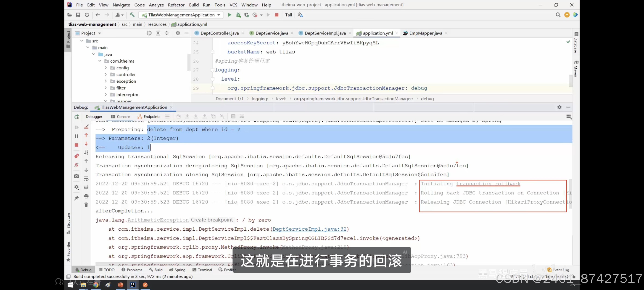
Task: Toggle Mute Breakpoints in debug sidebar
Action: tap(77, 165)
